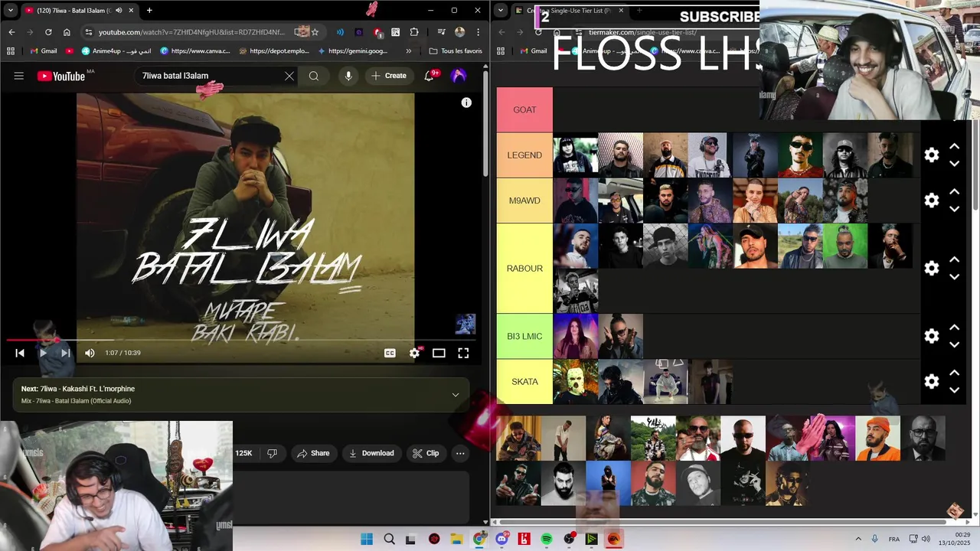Open the Canva bookmark in left window
This screenshot has height=551, width=980.
(195, 51)
